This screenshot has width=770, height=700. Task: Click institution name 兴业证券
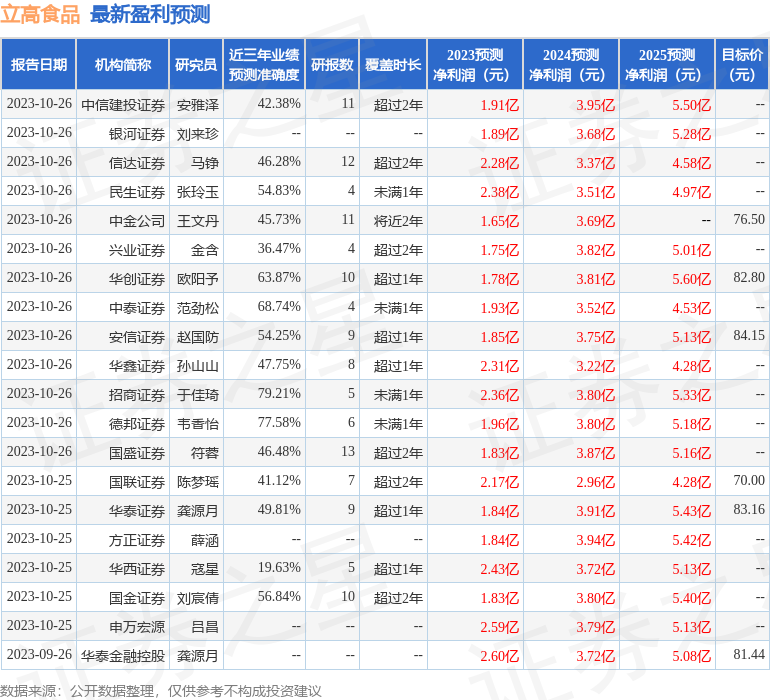pyautogui.click(x=137, y=250)
